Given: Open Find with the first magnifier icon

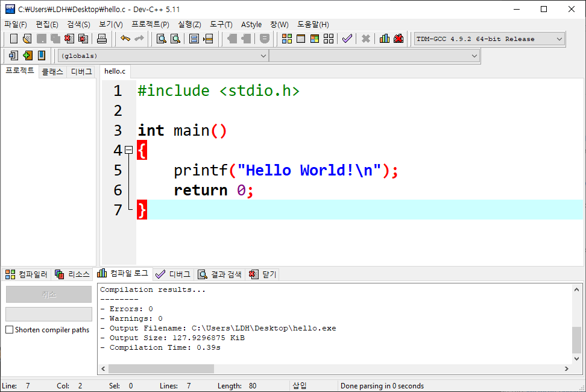Looking at the screenshot, I should click(161, 39).
